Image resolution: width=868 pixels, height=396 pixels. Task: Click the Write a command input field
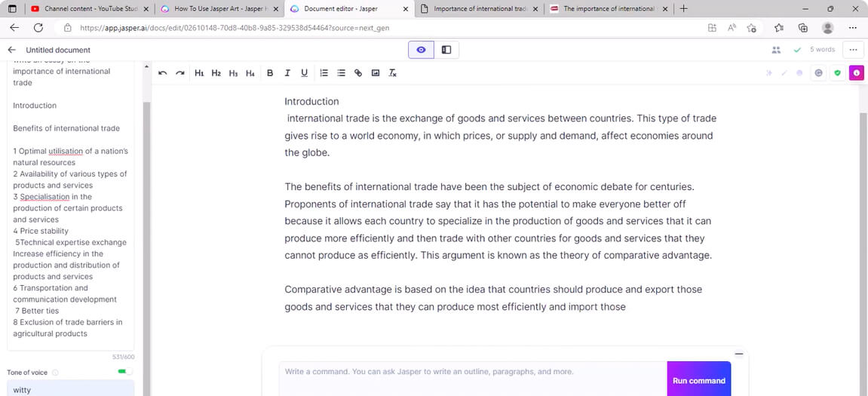(x=472, y=372)
